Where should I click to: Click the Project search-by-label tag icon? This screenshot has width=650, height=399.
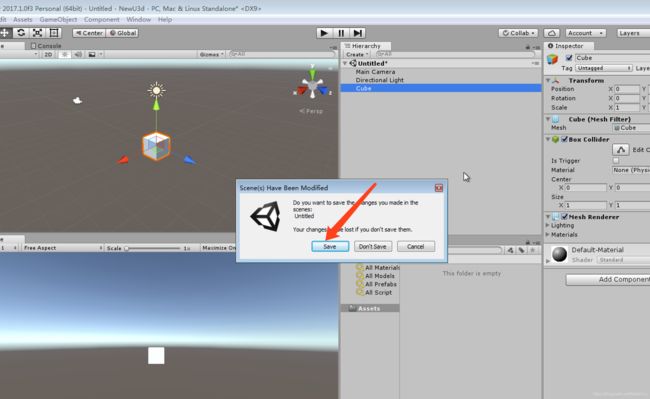coord(521,250)
